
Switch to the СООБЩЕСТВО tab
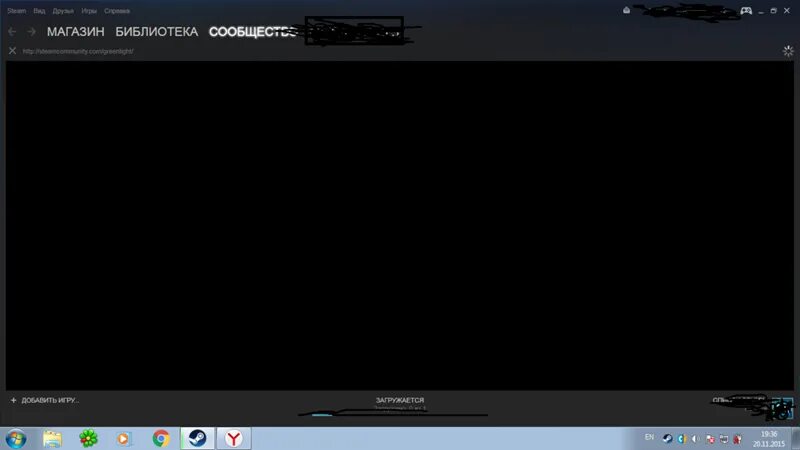pos(253,32)
